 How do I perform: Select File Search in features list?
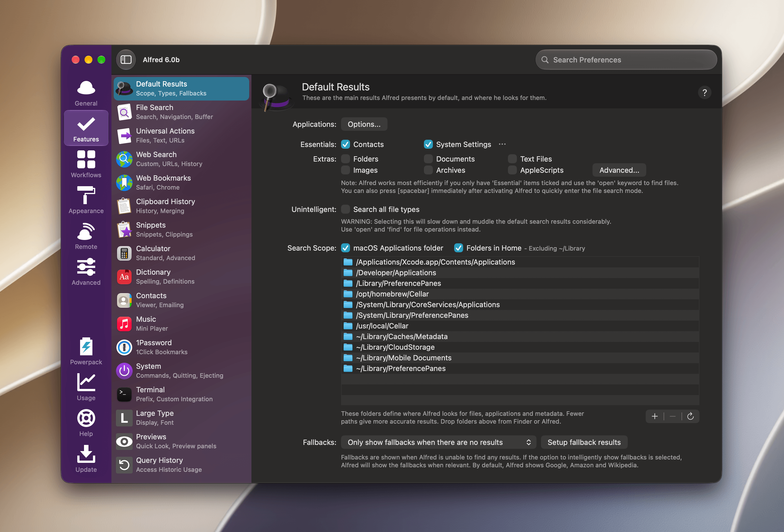pyautogui.click(x=181, y=112)
